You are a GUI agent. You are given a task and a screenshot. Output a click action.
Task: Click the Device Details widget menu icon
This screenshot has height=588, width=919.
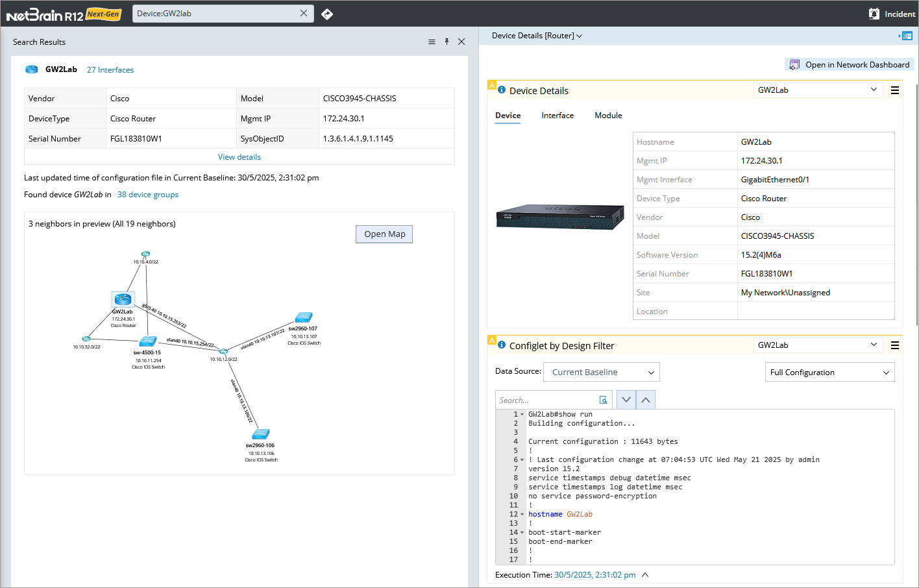click(x=894, y=90)
